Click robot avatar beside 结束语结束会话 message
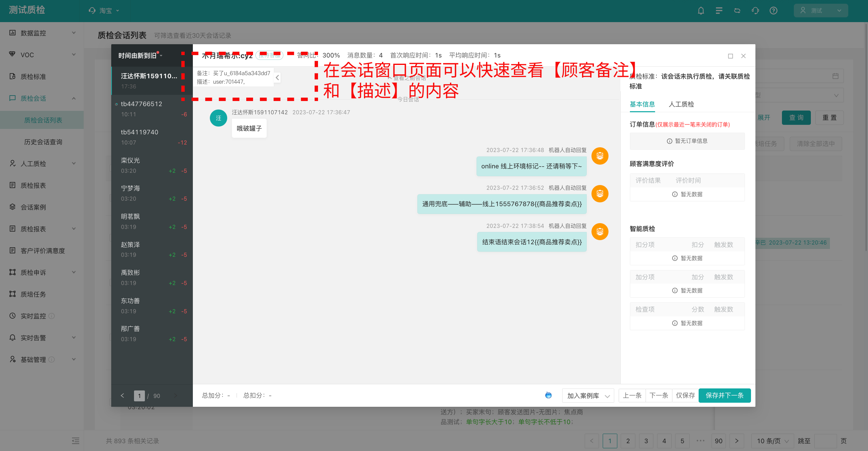This screenshot has height=451, width=868. [x=600, y=232]
